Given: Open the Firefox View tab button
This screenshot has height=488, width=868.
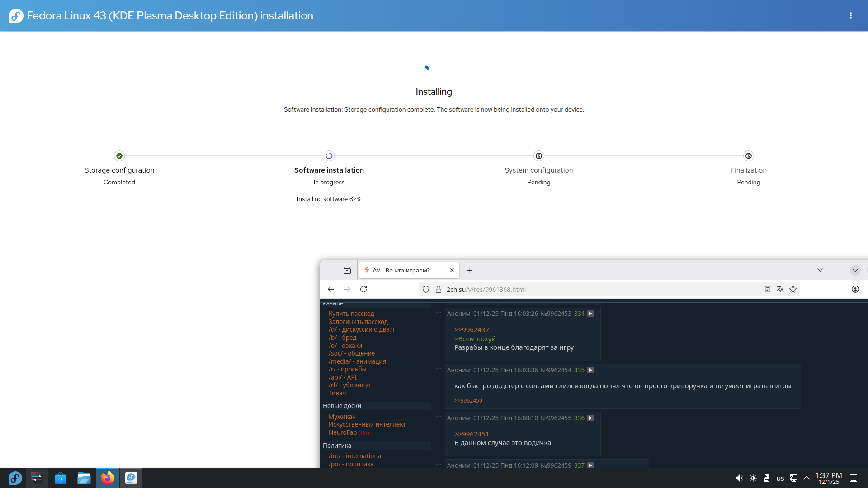Looking at the screenshot, I should tap(347, 270).
